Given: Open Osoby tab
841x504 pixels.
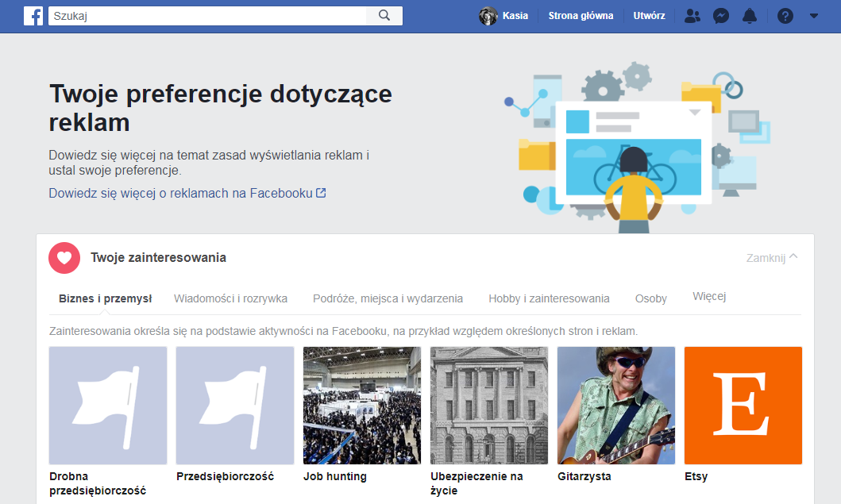Looking at the screenshot, I should 650,298.
